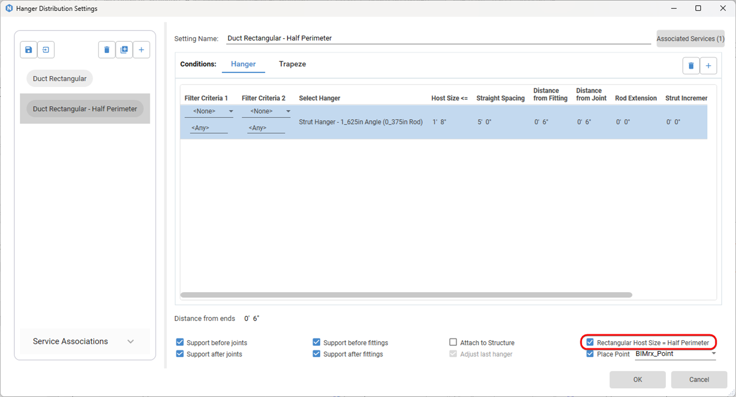
Task: Delete the condition row via the conditions trash icon
Action: point(691,66)
